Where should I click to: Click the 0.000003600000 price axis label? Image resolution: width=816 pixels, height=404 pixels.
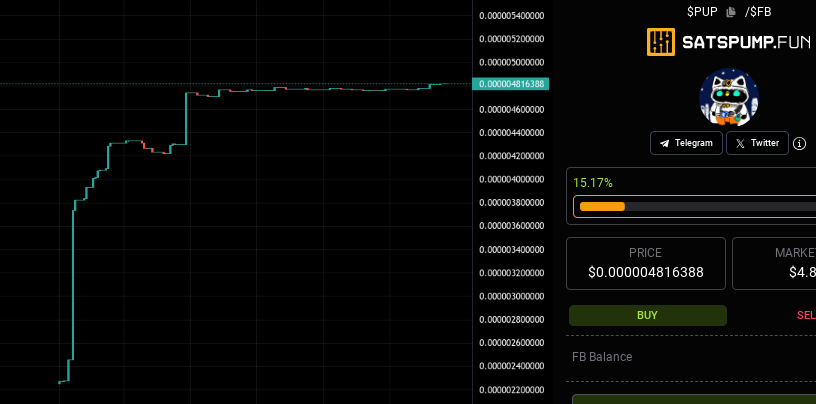(512, 226)
